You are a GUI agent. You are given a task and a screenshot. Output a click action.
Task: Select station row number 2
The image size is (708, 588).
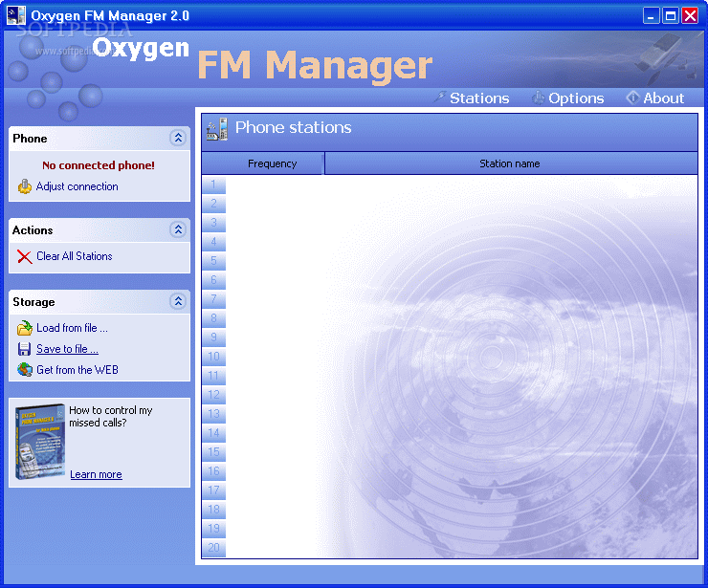pos(213,204)
